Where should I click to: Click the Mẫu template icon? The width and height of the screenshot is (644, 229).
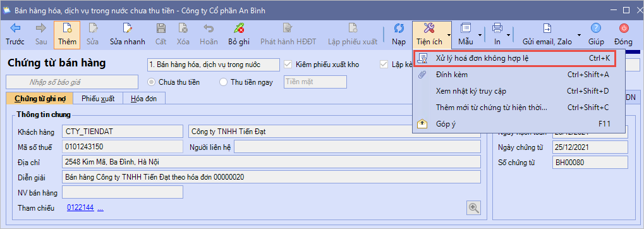click(x=466, y=34)
